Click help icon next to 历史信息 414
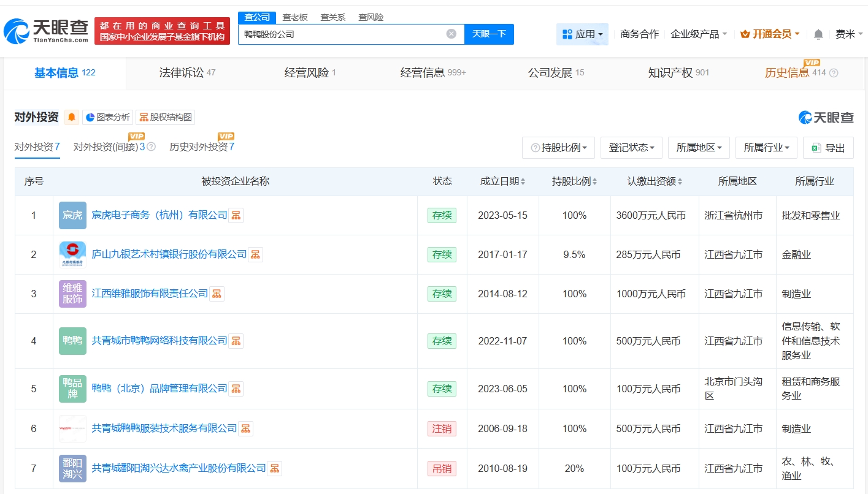This screenshot has height=494, width=868. click(833, 73)
